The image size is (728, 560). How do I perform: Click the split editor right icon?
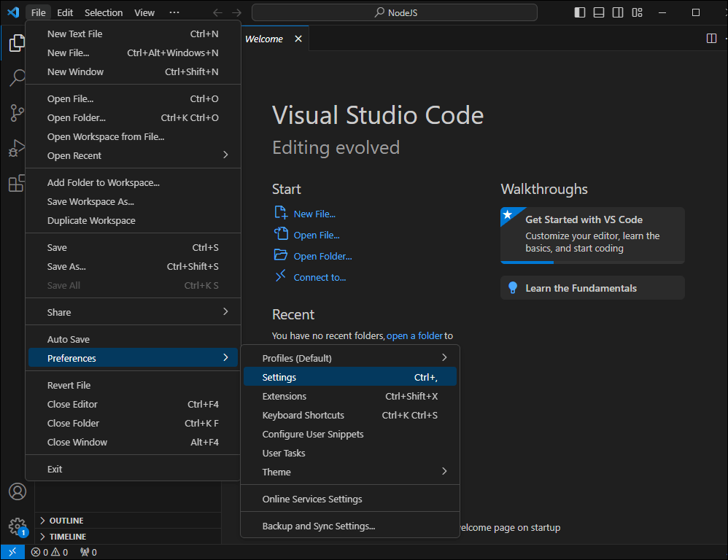coord(711,39)
